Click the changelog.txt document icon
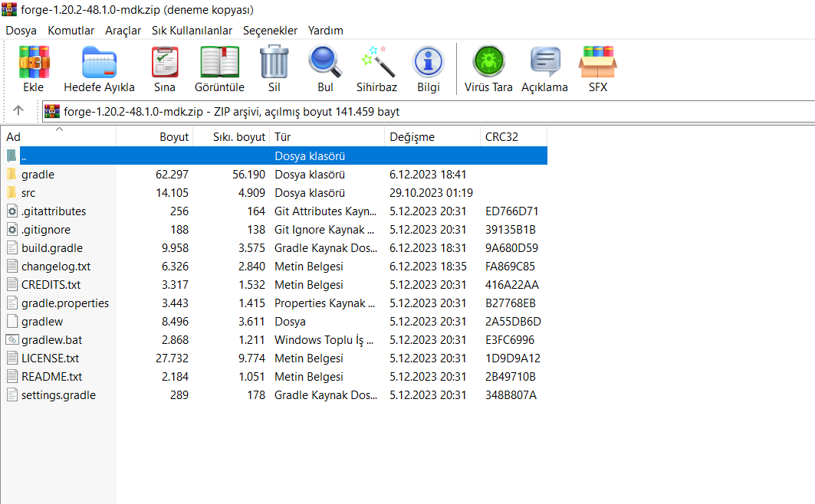The image size is (815, 504). coord(12,267)
